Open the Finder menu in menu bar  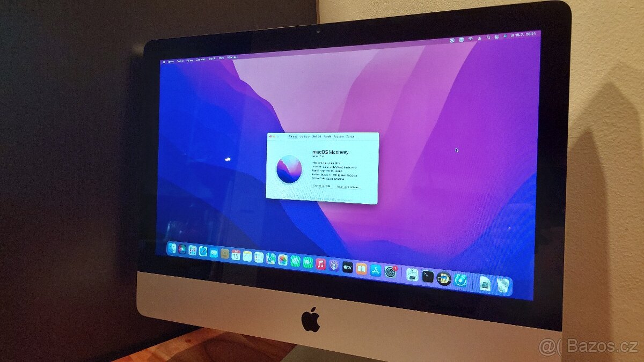[171, 62]
